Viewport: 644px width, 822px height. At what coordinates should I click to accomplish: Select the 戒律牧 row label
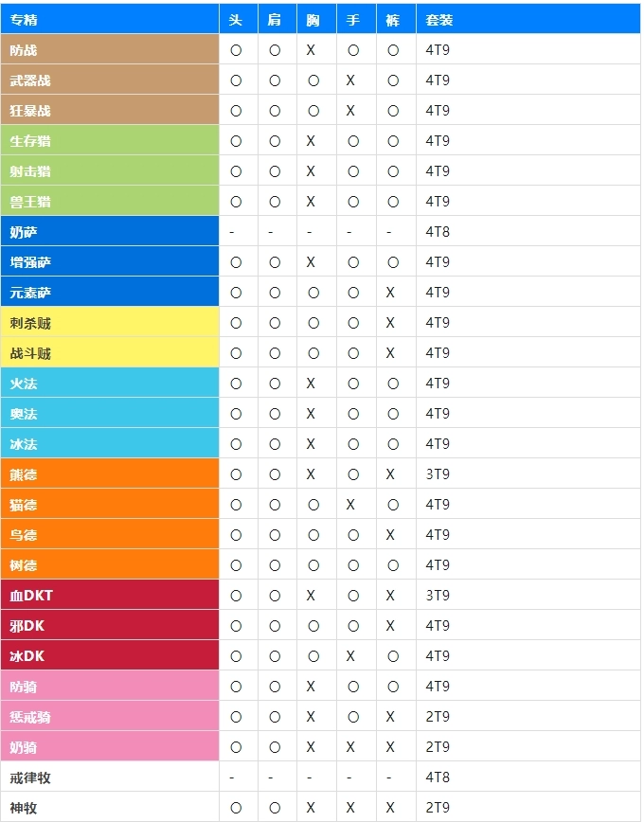[30, 777]
